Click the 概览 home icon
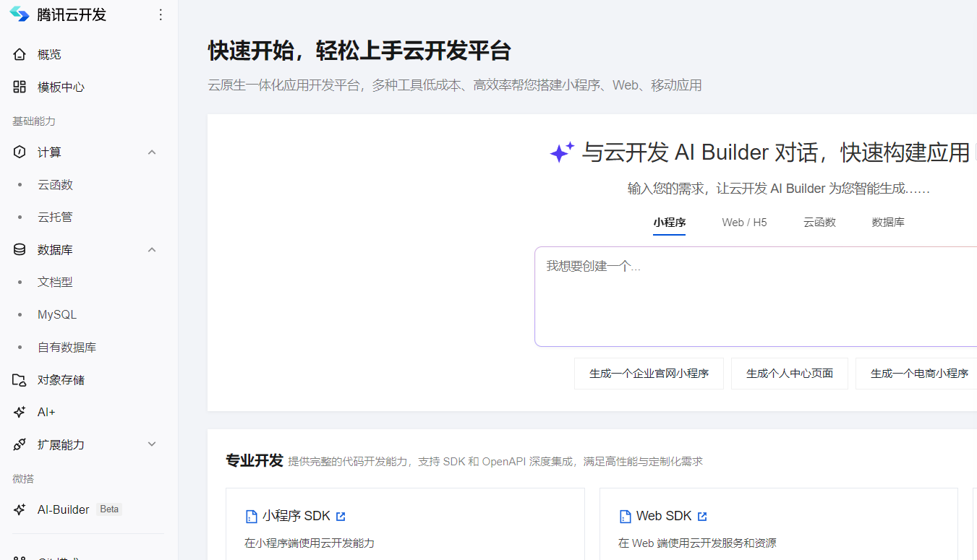 pyautogui.click(x=20, y=54)
